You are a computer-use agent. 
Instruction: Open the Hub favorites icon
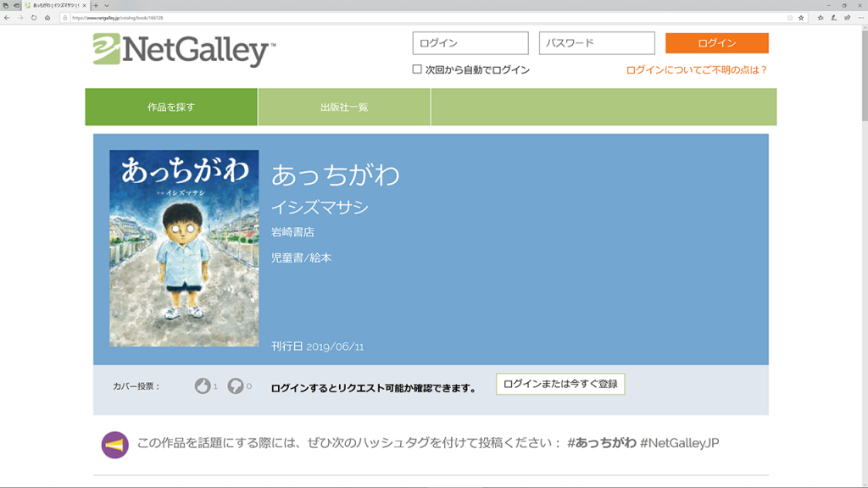pyautogui.click(x=821, y=18)
